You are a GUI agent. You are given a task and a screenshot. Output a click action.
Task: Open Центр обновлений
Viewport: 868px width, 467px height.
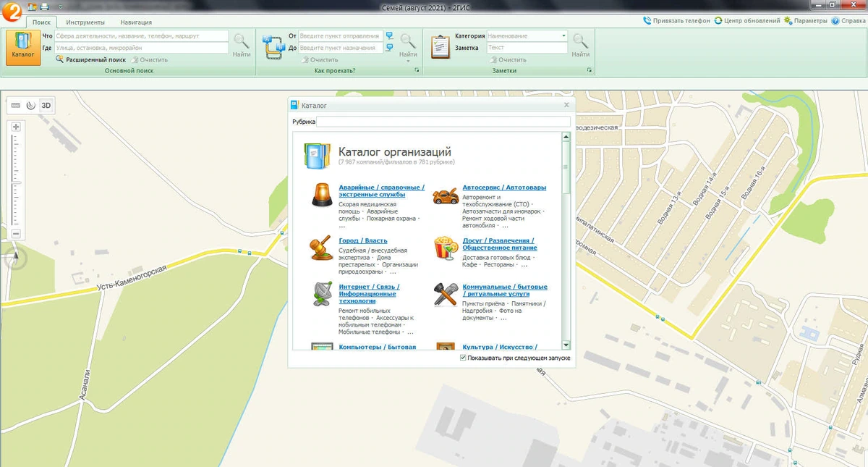tap(746, 21)
